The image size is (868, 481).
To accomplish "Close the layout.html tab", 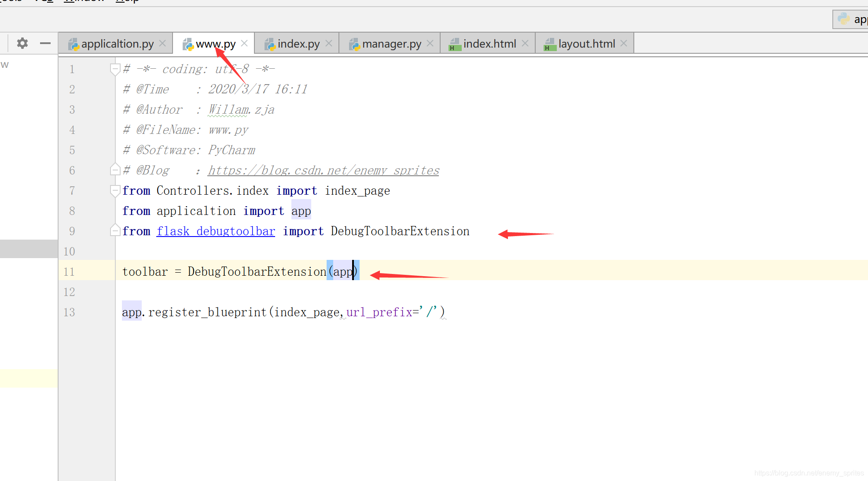I will point(624,44).
